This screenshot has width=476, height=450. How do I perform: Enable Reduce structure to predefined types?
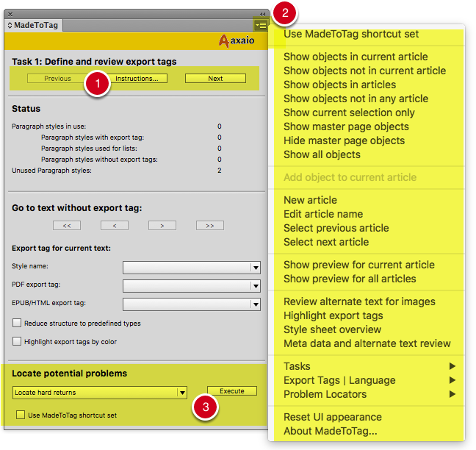coord(17,323)
